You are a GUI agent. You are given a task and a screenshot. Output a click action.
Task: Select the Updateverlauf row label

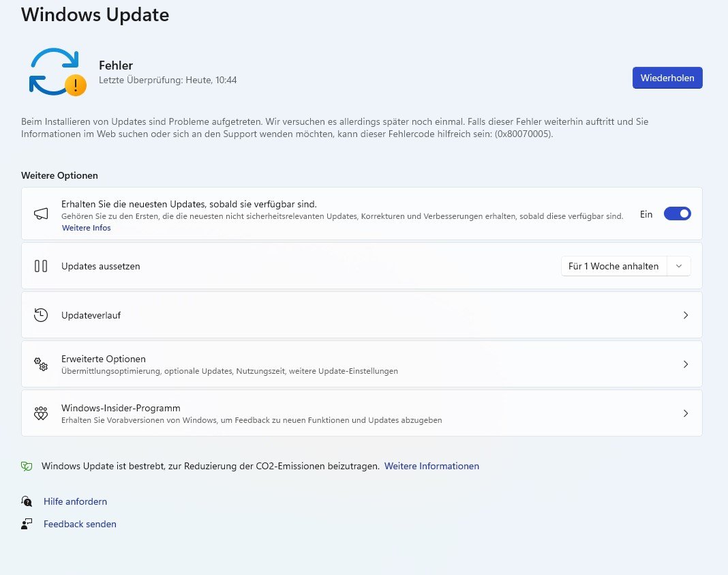[x=91, y=315]
